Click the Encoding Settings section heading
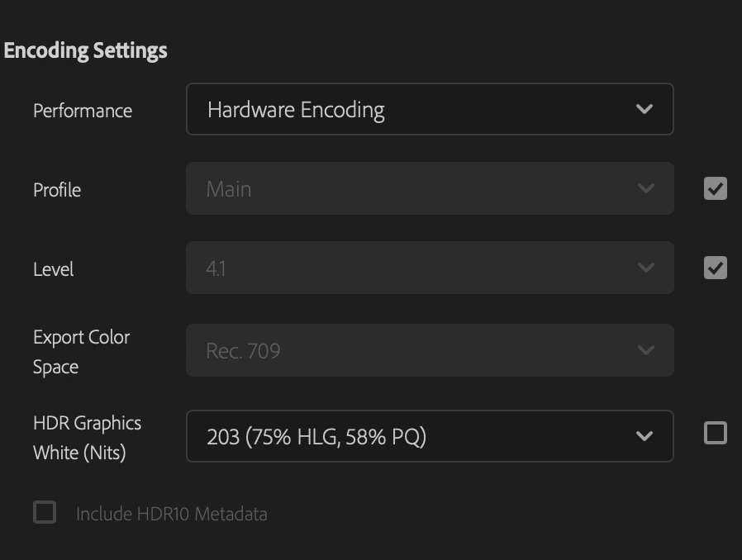 [86, 50]
